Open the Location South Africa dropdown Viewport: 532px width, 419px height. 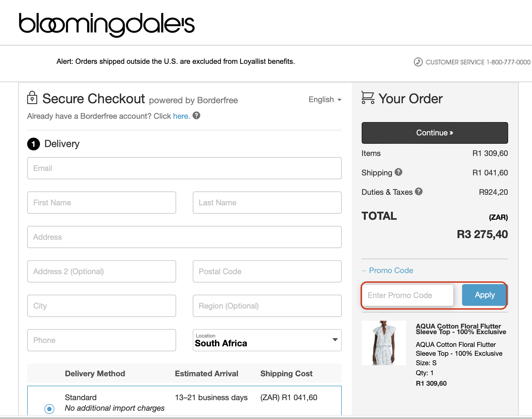[267, 340]
